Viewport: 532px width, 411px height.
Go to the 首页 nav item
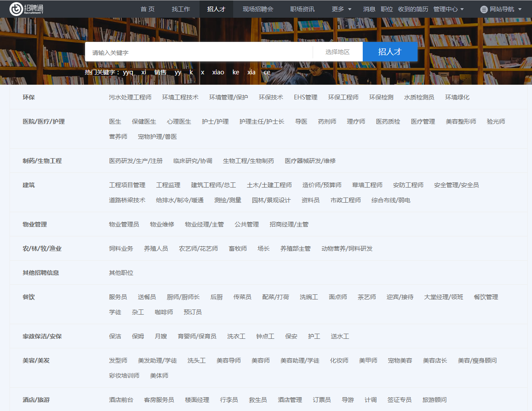(147, 9)
